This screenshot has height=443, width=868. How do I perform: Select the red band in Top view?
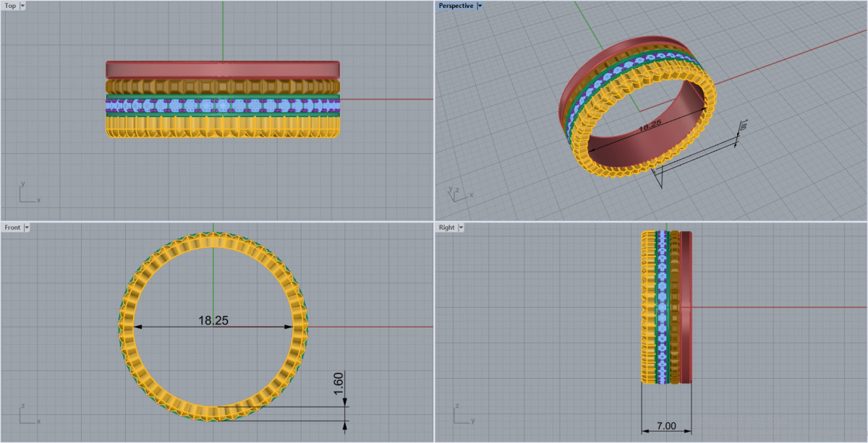click(223, 69)
